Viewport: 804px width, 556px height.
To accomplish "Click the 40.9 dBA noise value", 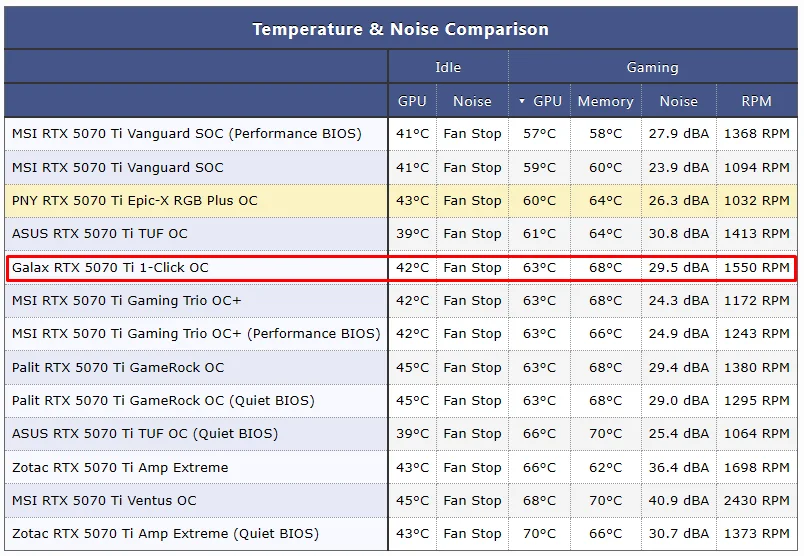I will point(679,501).
